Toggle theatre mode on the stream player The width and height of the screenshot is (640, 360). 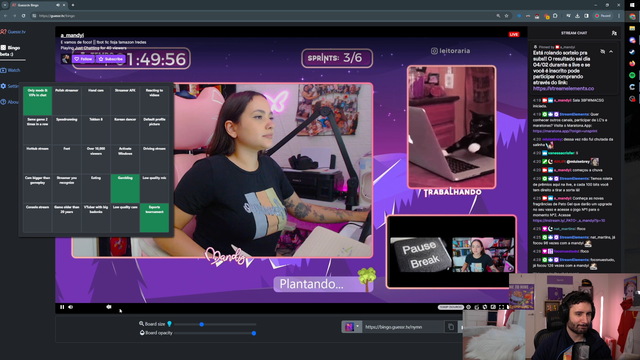pyautogui.click(x=493, y=307)
